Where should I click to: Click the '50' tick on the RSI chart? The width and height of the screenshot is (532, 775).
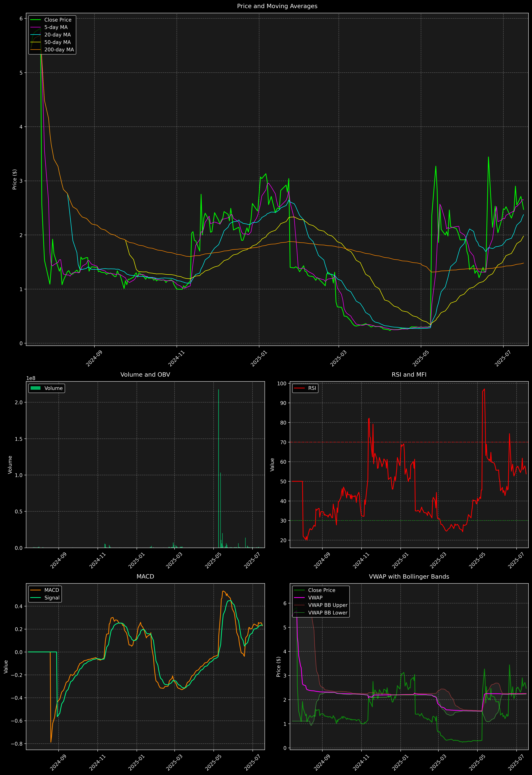(283, 482)
